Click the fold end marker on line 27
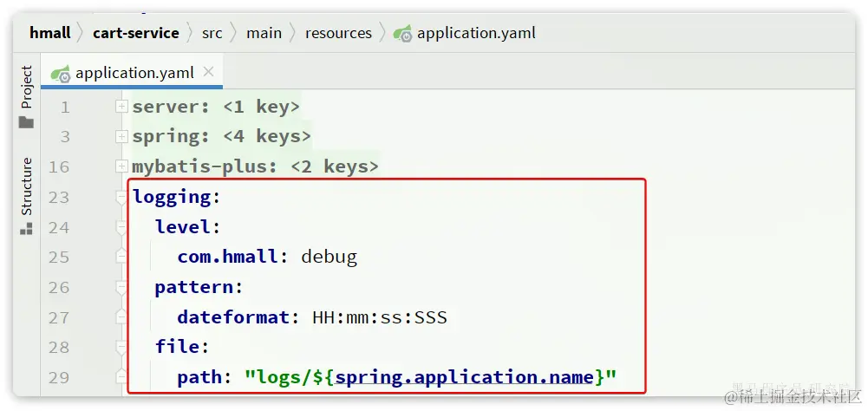Screen dimensions: 868x411 coord(121,316)
